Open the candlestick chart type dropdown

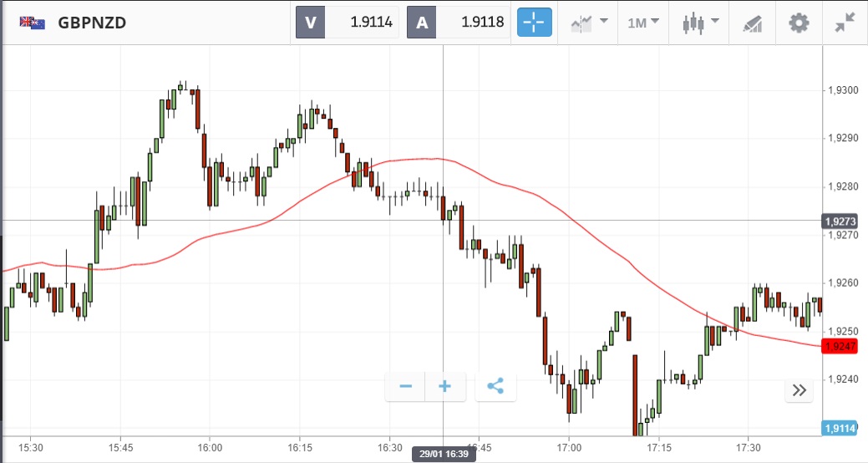[699, 23]
